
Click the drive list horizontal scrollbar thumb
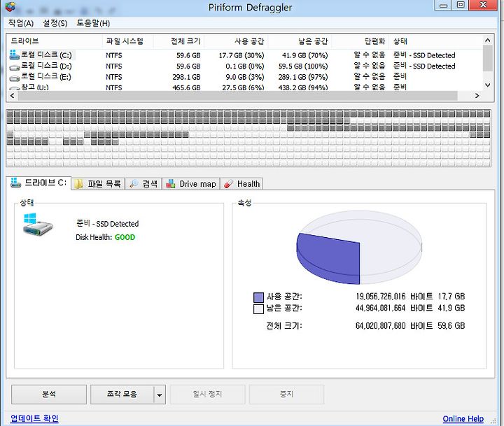click(x=237, y=96)
